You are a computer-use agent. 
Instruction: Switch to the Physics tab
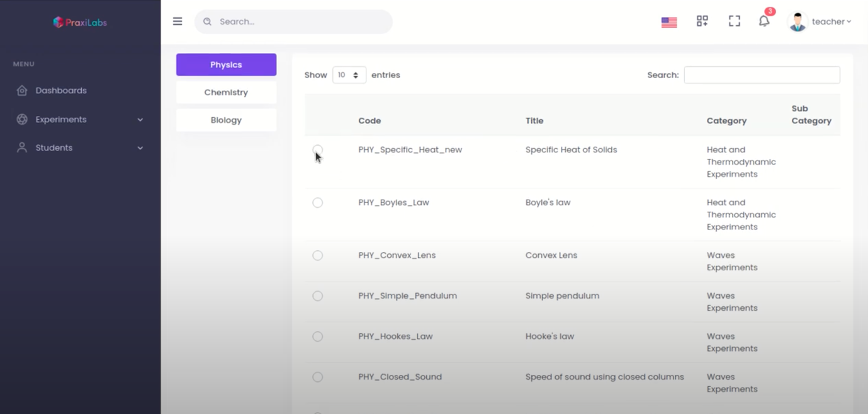226,65
